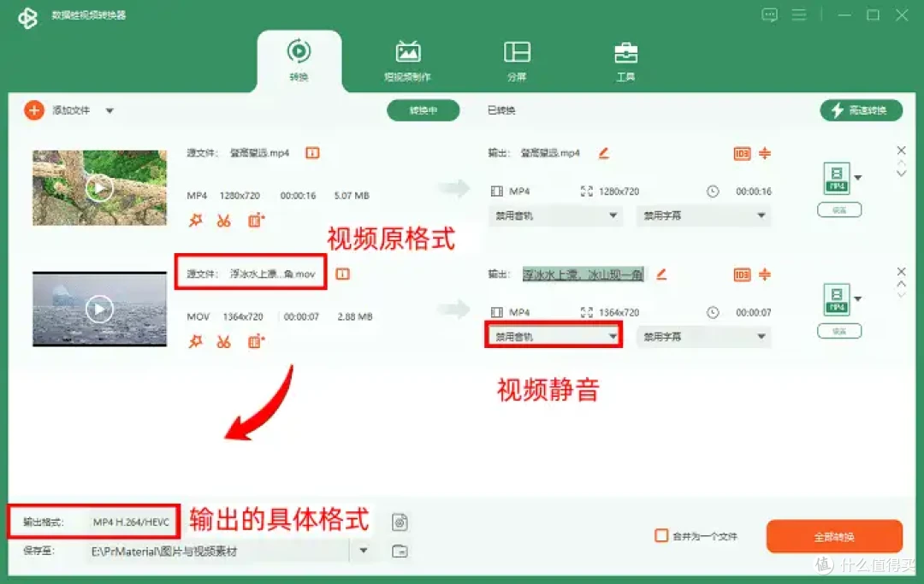Show source info icon for the first mp4 file
This screenshot has width=924, height=584.
(x=312, y=153)
